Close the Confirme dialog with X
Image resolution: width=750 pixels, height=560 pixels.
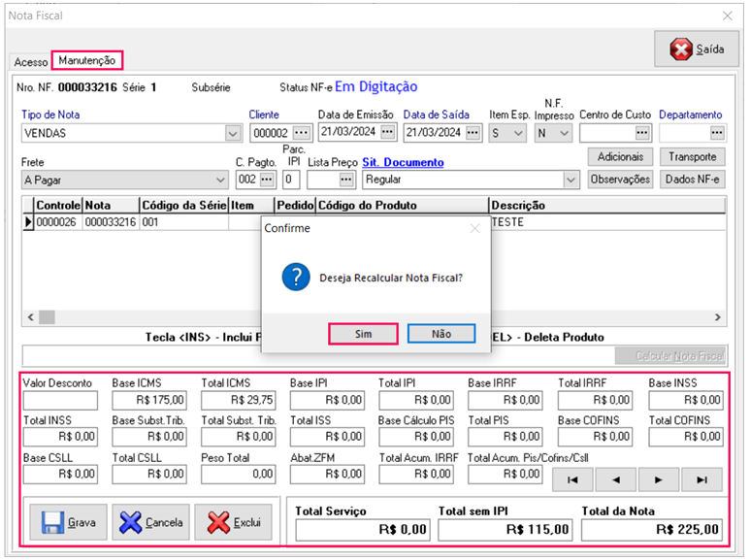474,229
